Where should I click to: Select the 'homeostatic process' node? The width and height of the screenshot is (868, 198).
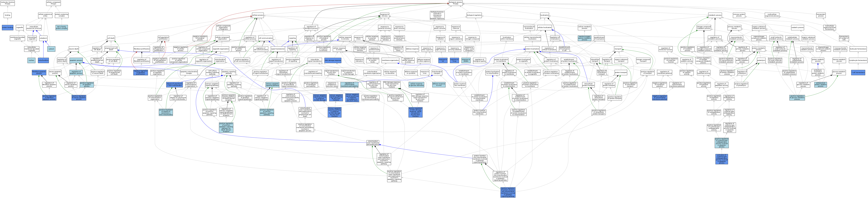[x=821, y=15]
